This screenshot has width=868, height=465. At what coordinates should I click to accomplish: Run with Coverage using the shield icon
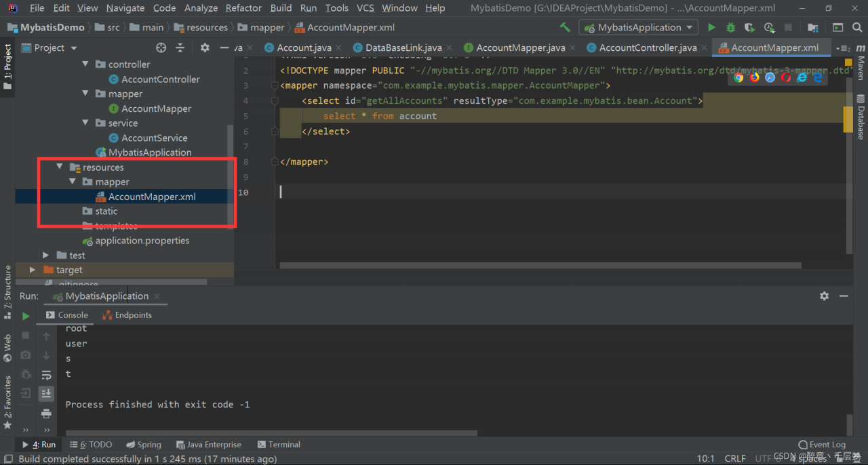(x=749, y=28)
